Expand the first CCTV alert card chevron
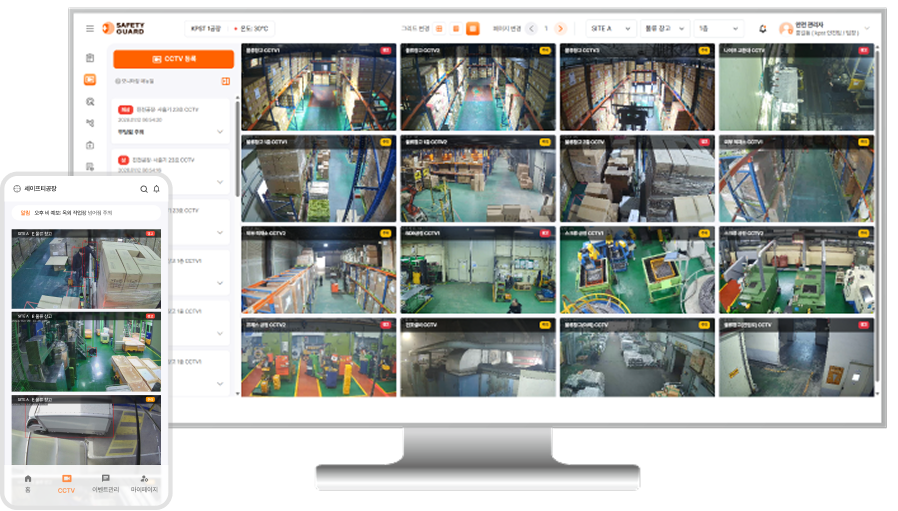898x511 pixels. [220, 131]
